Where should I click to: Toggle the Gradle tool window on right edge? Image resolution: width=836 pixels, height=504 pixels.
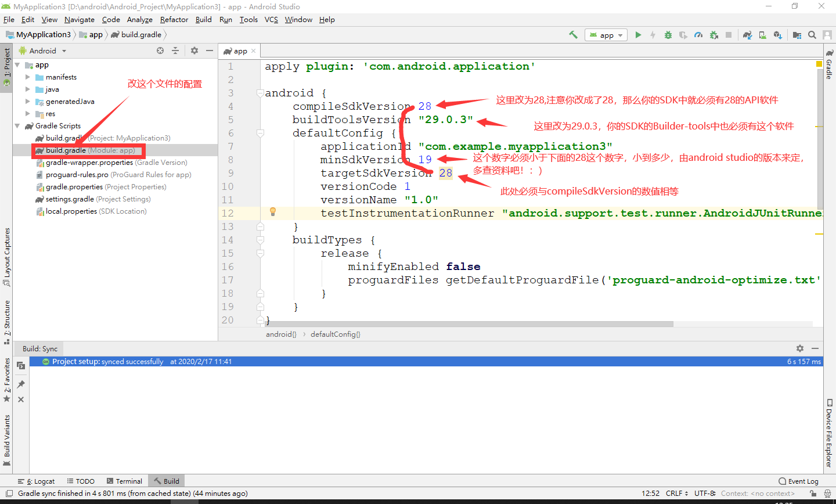[x=830, y=64]
